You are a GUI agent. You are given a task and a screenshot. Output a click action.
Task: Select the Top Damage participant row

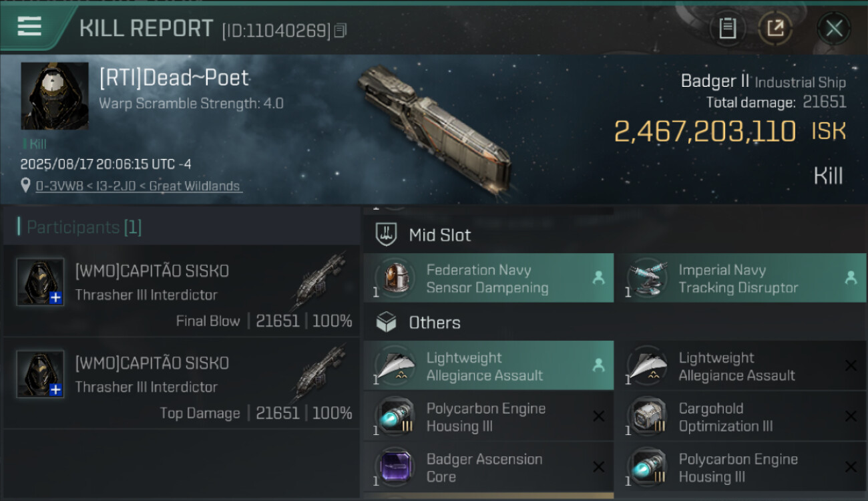coord(182,383)
